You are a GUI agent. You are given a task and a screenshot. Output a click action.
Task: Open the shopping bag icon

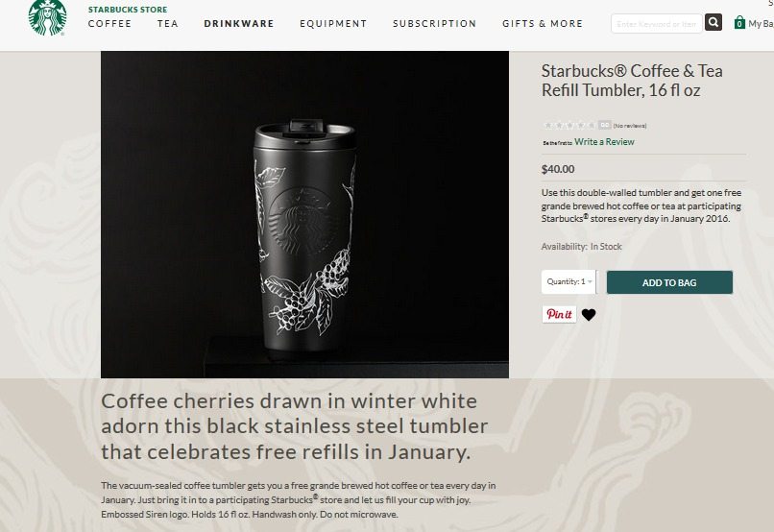(739, 23)
